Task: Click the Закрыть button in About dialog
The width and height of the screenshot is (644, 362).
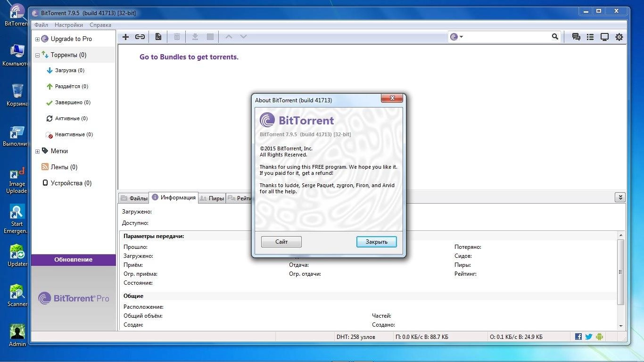Action: point(377,242)
